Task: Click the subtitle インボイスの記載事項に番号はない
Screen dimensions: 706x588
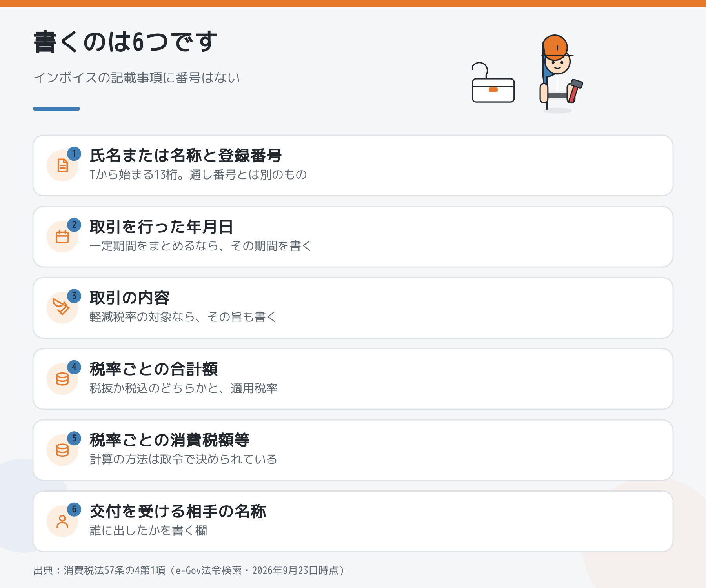Action: click(x=136, y=78)
